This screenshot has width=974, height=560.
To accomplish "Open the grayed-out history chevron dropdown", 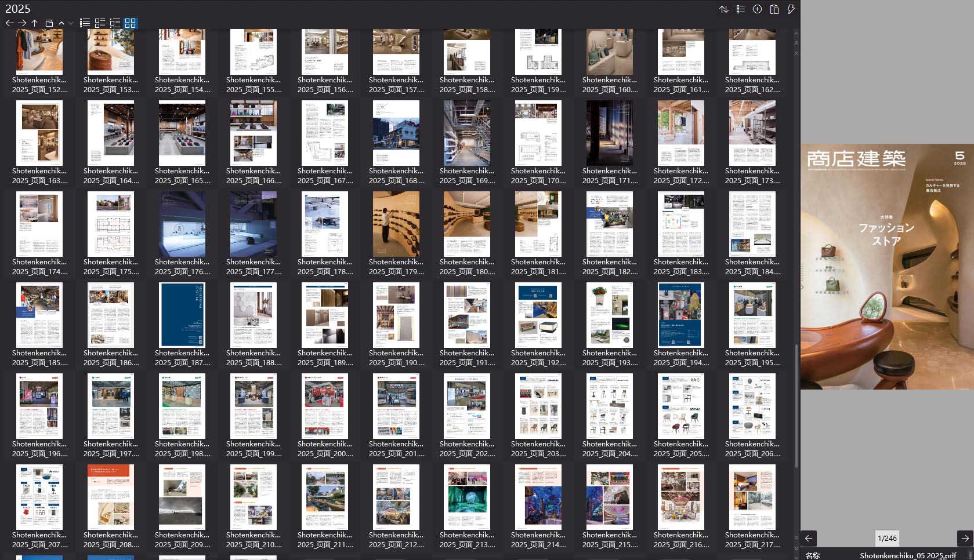I will point(71,24).
